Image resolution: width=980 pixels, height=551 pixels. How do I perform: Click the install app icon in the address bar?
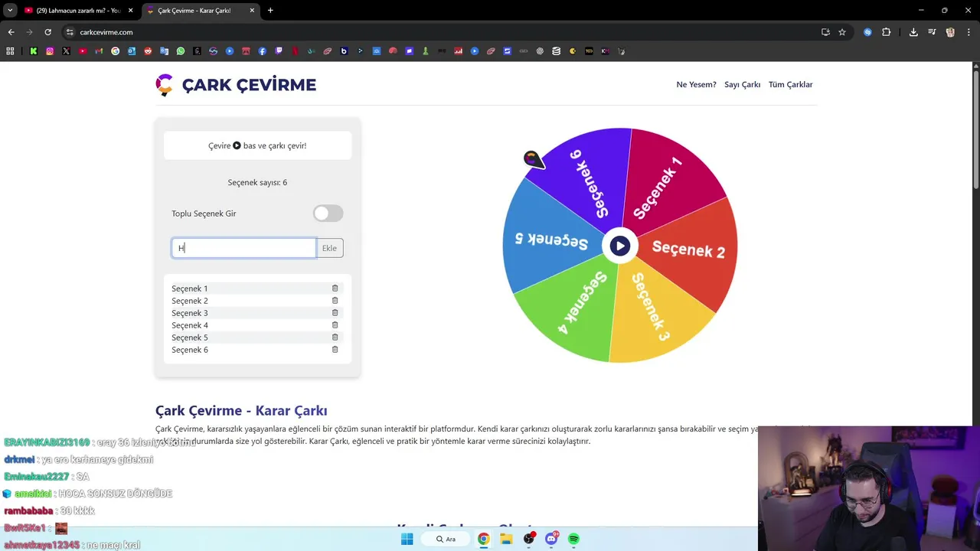pos(825,32)
